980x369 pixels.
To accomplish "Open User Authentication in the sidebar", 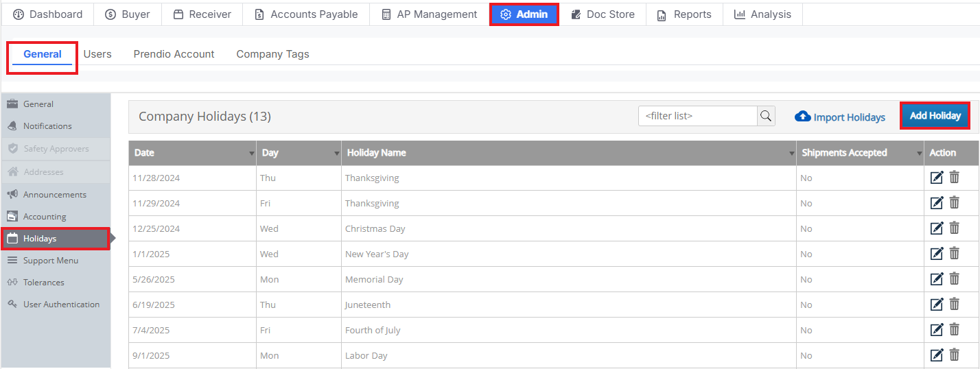I will [x=56, y=305].
